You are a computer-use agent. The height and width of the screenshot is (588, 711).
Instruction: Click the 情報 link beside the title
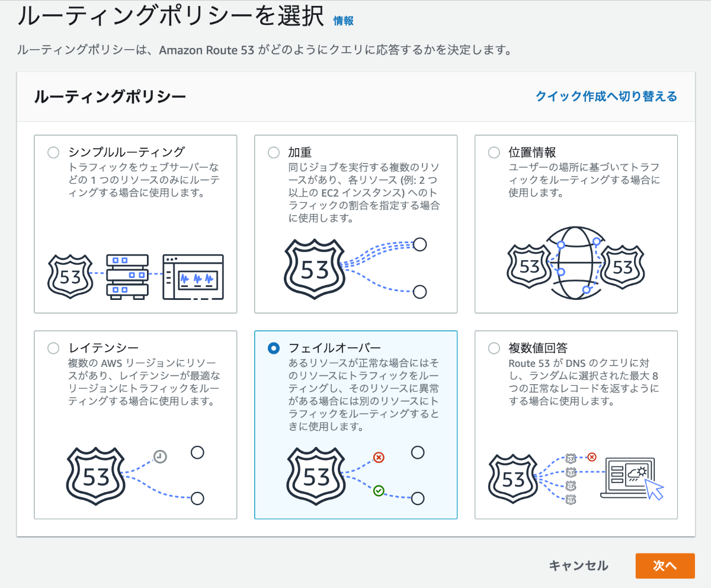[344, 21]
